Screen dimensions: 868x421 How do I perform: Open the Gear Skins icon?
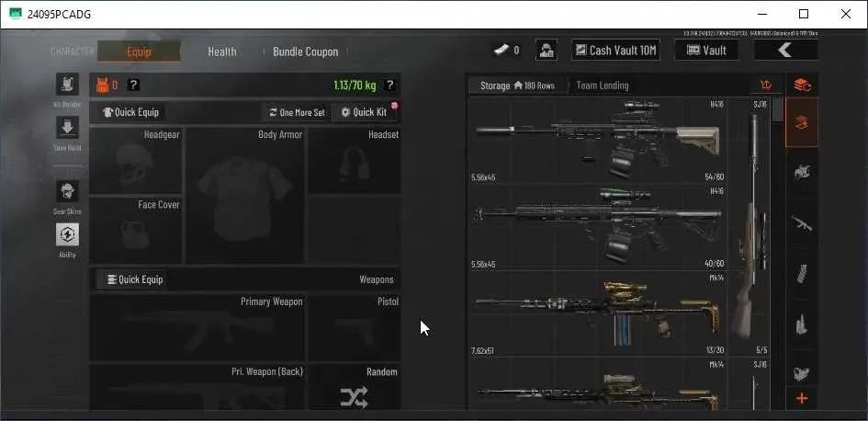click(x=67, y=191)
